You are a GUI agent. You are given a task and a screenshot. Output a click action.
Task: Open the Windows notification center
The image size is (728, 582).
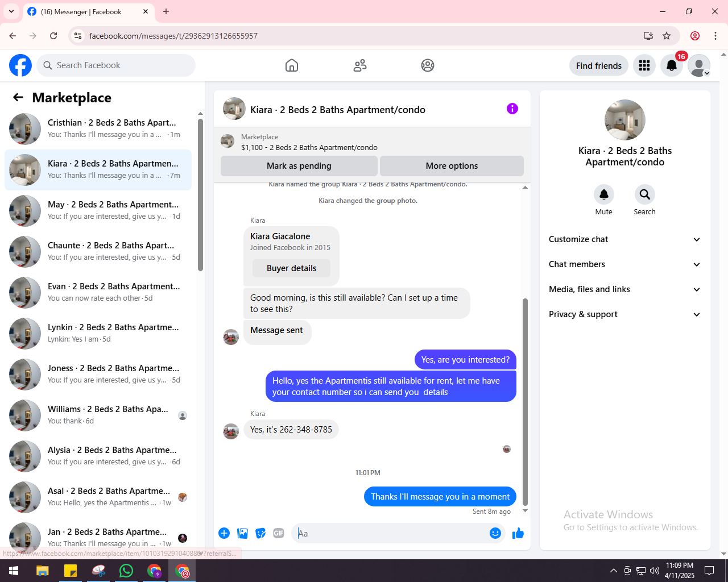pyautogui.click(x=709, y=571)
